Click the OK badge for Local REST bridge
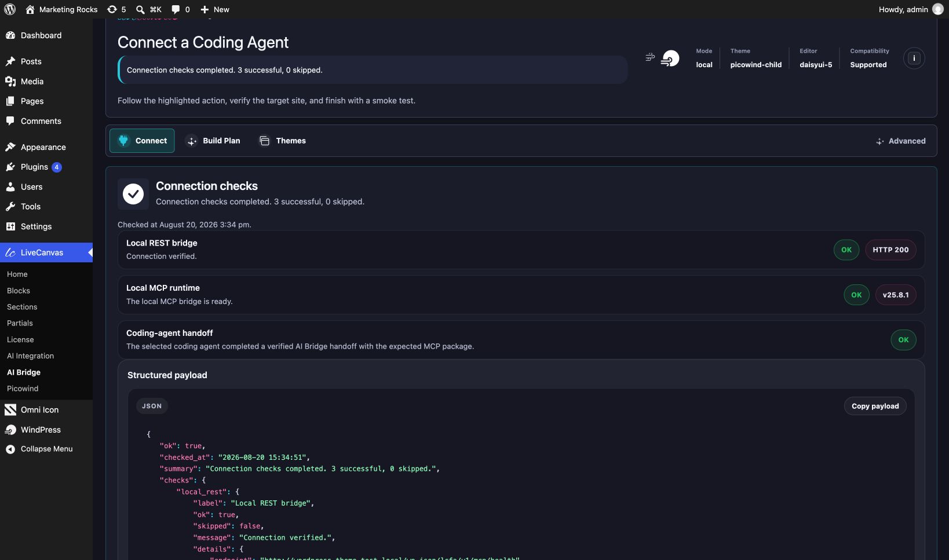 coord(846,250)
